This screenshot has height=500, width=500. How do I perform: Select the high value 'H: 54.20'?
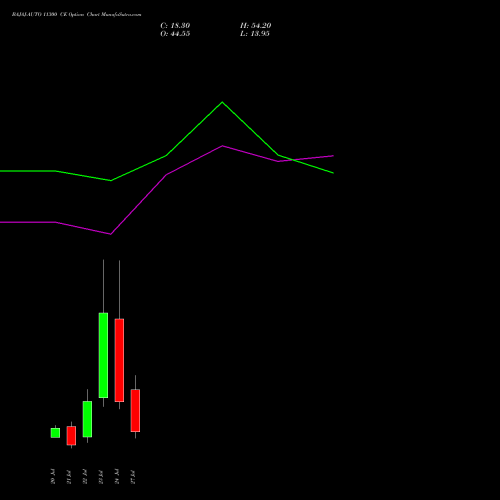255,26
